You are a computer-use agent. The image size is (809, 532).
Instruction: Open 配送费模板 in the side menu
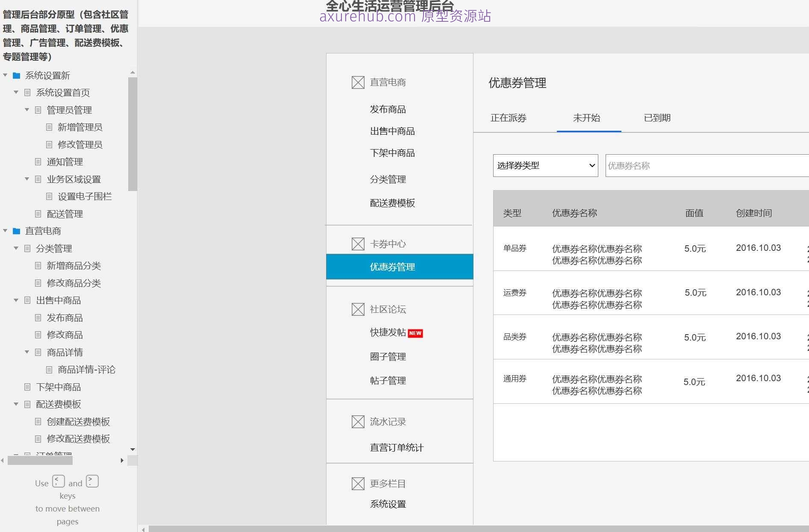pyautogui.click(x=392, y=203)
